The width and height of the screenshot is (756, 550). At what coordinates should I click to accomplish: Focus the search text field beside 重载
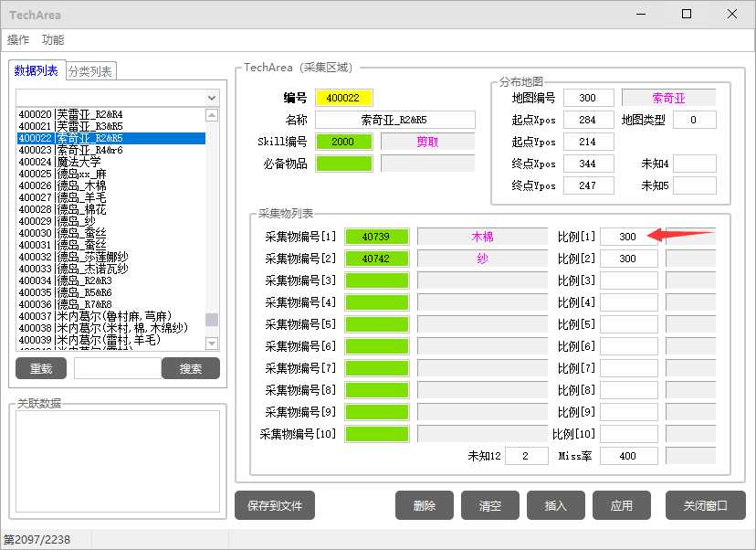coord(118,368)
